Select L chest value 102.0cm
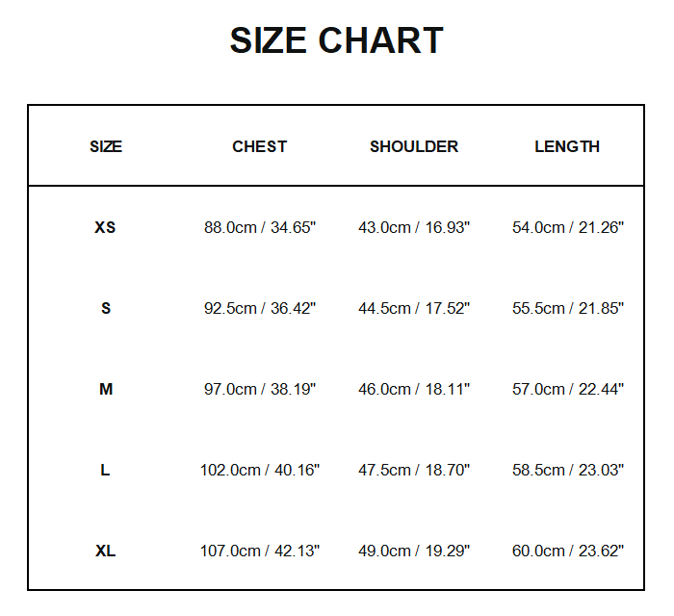The image size is (674, 616). pyautogui.click(x=260, y=471)
